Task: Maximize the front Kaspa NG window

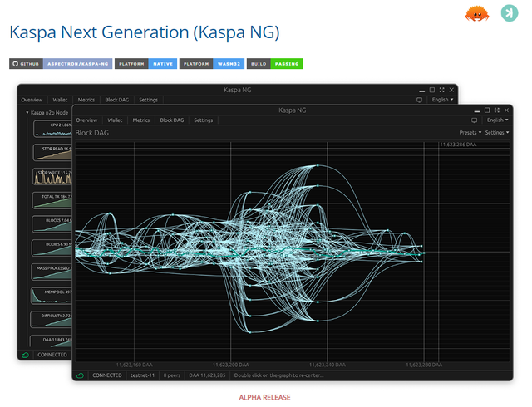Action: click(487, 110)
